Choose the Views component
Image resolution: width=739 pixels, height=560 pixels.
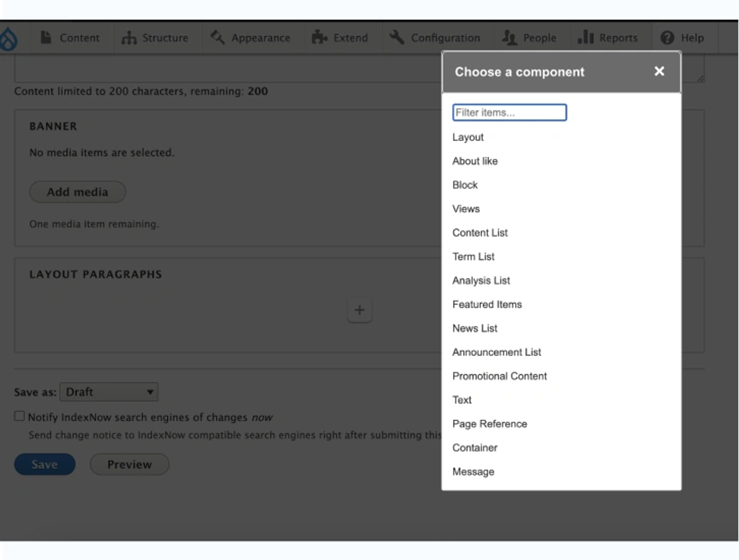coord(466,209)
